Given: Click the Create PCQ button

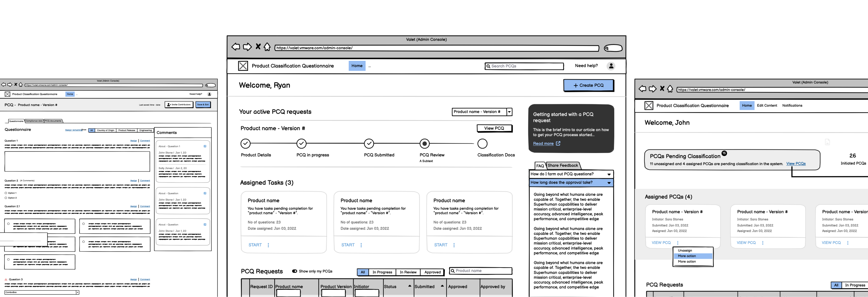Looking at the screenshot, I should click(588, 85).
